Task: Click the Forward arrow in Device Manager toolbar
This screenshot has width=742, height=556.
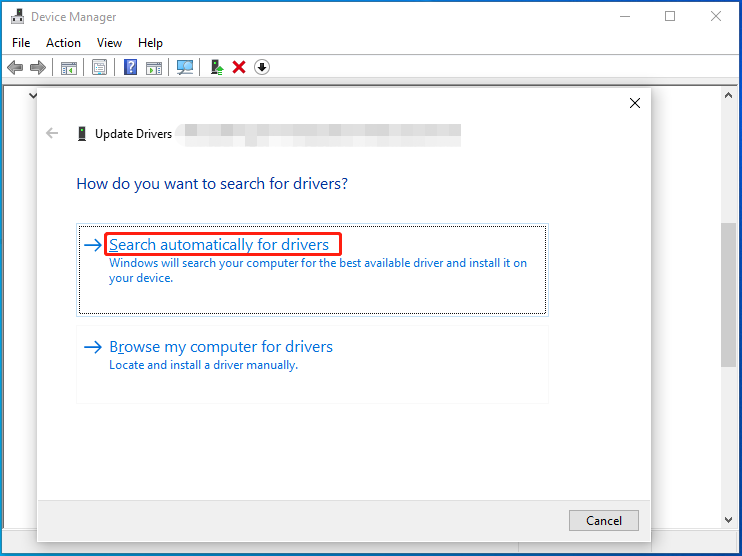Action: (x=37, y=67)
